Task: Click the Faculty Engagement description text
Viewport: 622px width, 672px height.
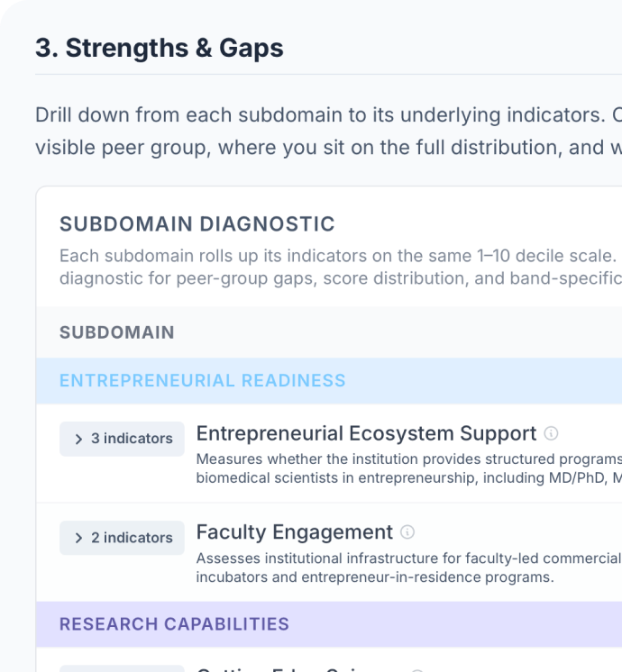Action: 407,568
